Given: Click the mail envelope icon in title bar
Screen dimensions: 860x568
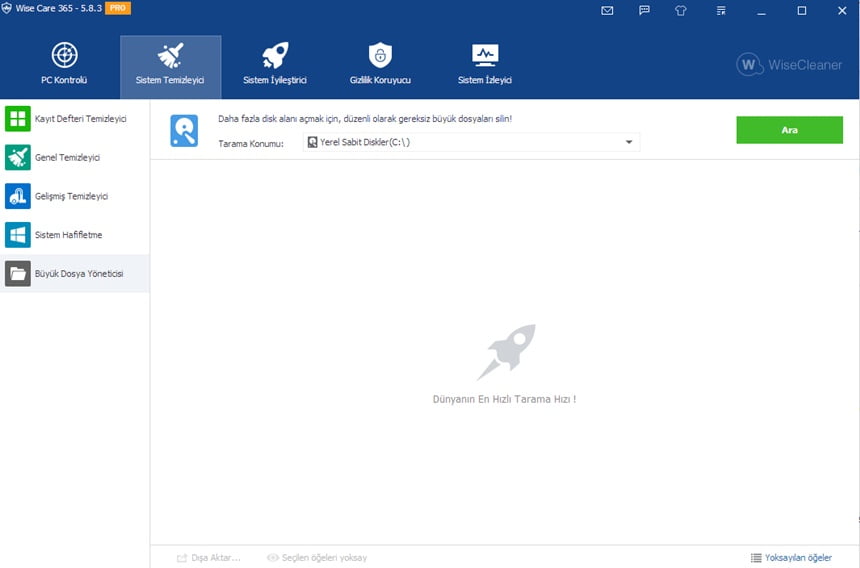Looking at the screenshot, I should click(x=607, y=11).
